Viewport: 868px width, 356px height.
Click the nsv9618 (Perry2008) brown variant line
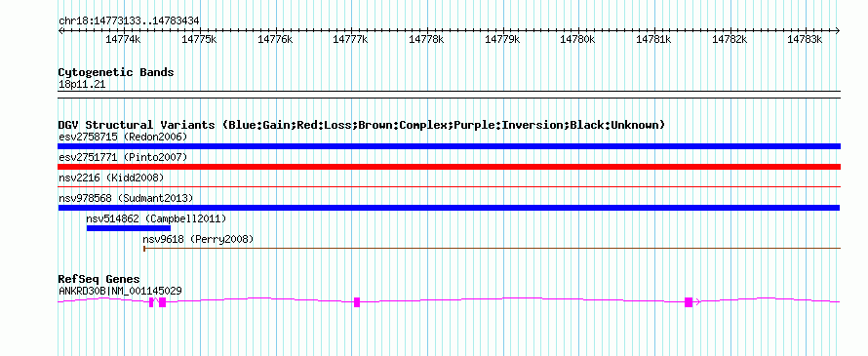click(x=492, y=249)
